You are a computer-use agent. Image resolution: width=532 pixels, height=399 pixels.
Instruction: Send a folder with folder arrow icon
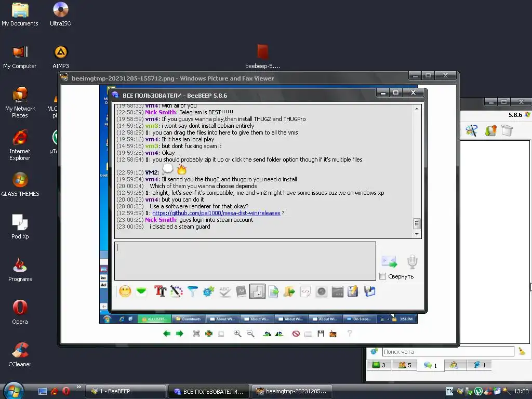point(289,291)
